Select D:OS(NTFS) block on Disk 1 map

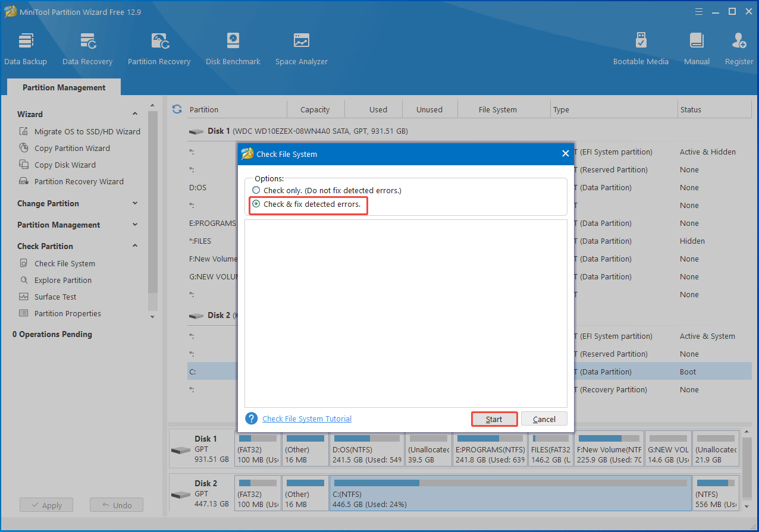(366, 449)
